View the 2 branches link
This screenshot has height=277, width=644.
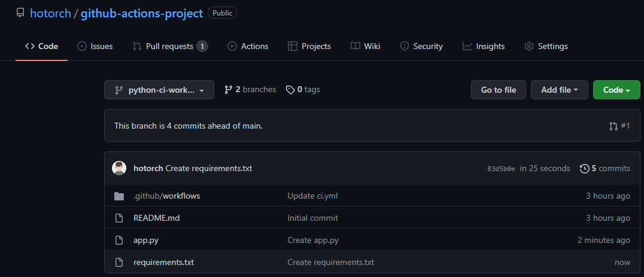click(250, 90)
